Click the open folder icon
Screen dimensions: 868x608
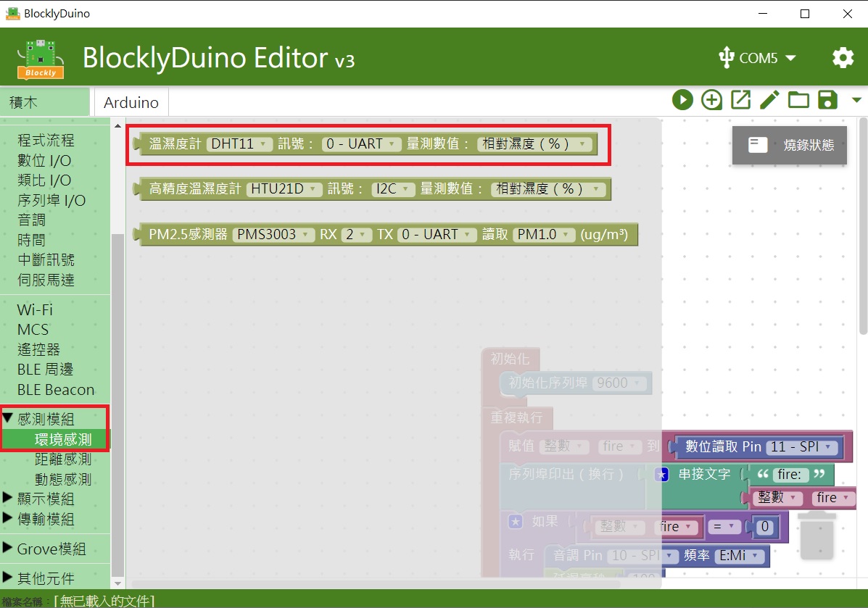point(798,100)
